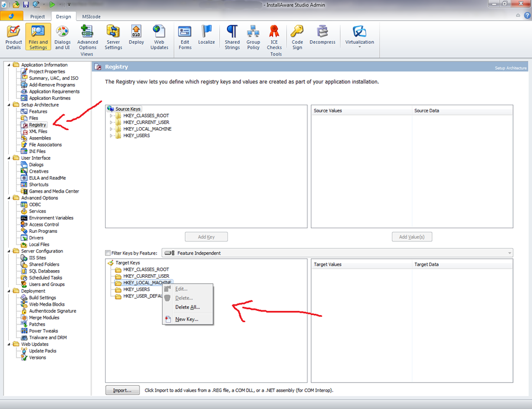Screen dimensions: 532x409
Task: Expand HKEY_CURRENT_USER in Source Keys
Action: [x=111, y=122]
